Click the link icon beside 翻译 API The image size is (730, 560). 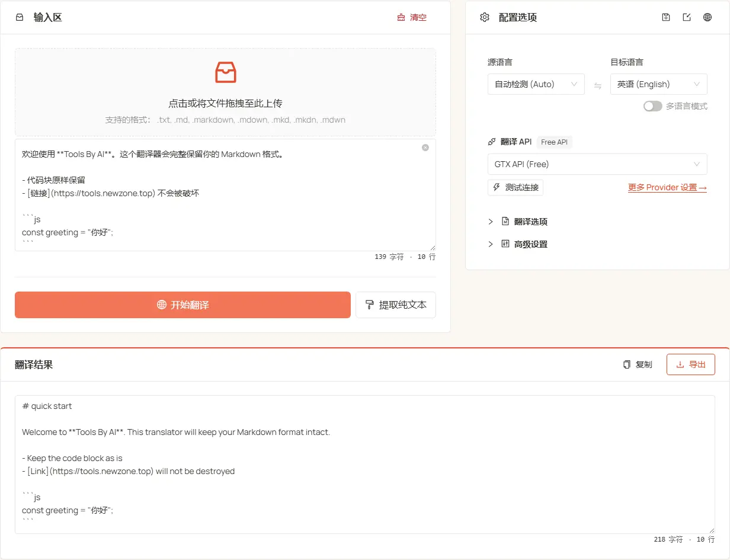pos(492,142)
